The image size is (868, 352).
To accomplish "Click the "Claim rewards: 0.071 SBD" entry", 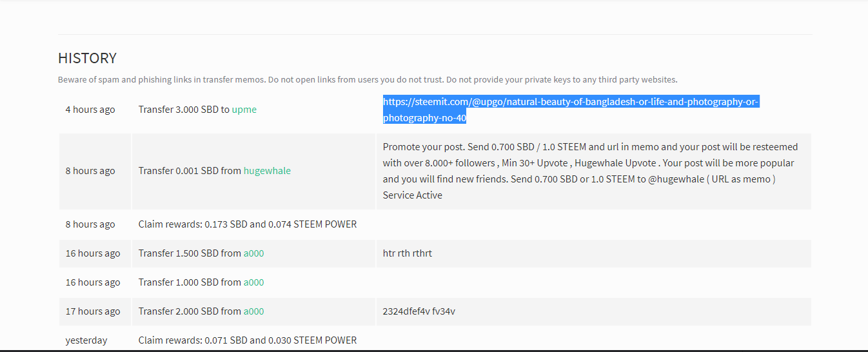I will [x=248, y=340].
